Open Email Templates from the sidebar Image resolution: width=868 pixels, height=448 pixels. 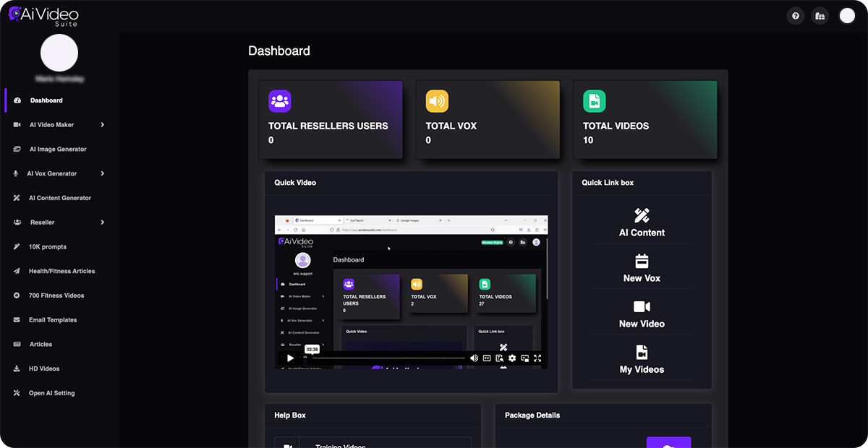53,319
